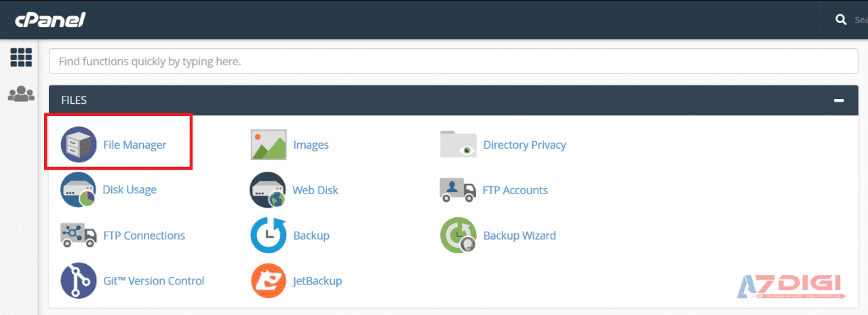The height and width of the screenshot is (315, 868).
Task: Open the File Manager text link
Action: (x=135, y=145)
